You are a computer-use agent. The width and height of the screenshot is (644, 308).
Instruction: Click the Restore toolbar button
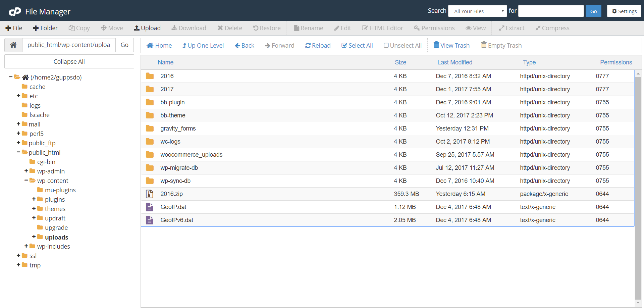click(267, 28)
